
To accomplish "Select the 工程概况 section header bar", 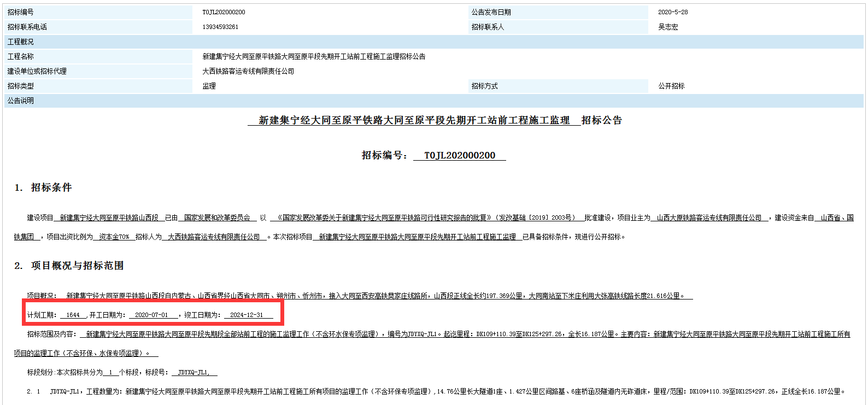I will click(x=434, y=42).
